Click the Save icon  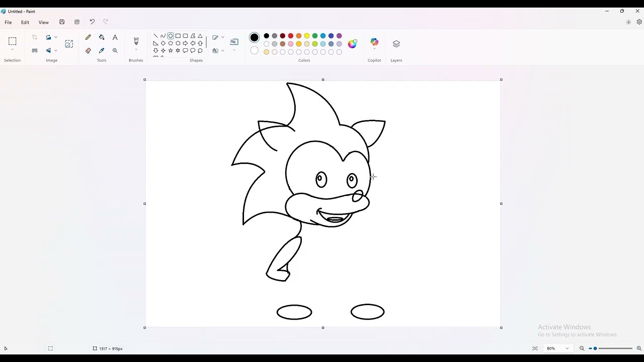tap(62, 22)
